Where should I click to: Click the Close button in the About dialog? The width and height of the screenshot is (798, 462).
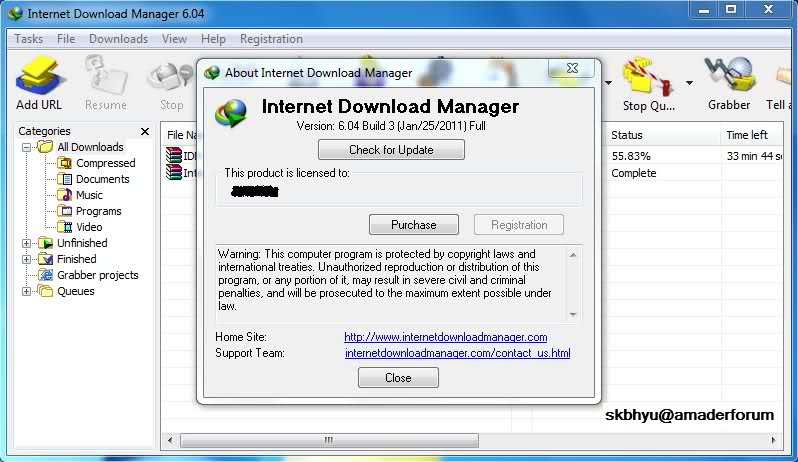point(398,378)
